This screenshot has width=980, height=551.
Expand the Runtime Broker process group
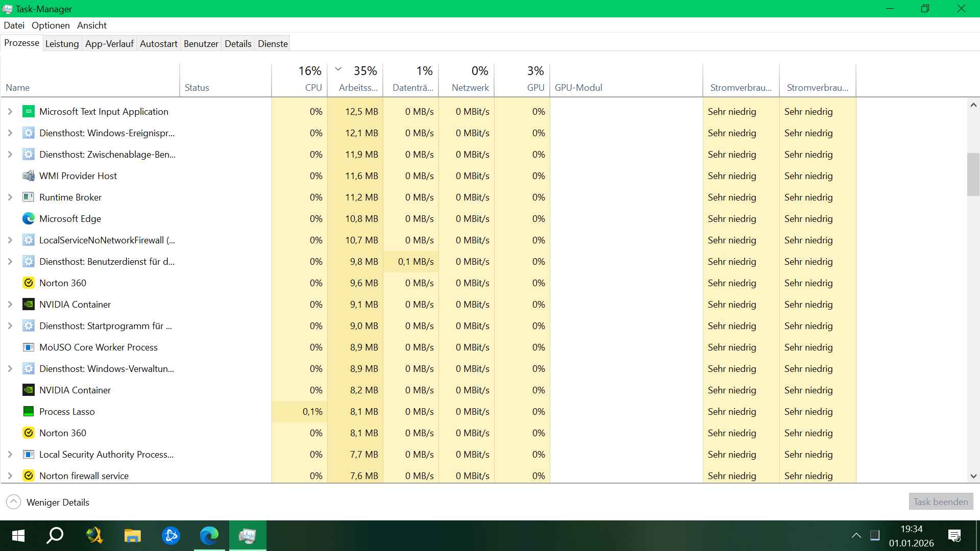pos(10,197)
